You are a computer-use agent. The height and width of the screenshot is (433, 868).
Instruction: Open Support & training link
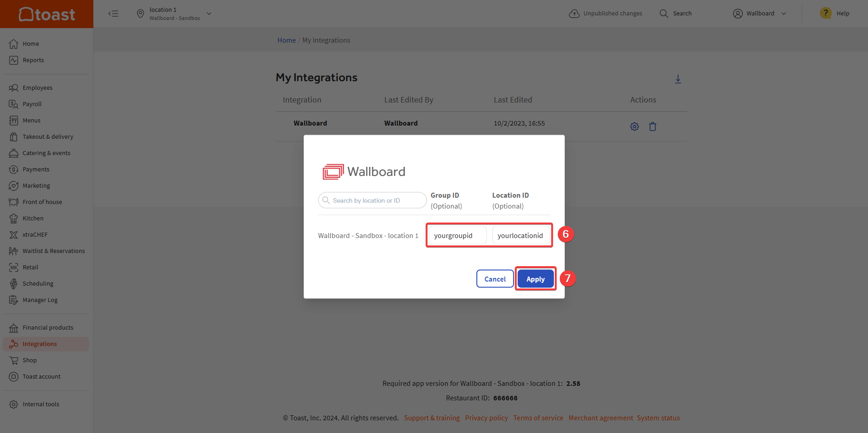point(432,418)
